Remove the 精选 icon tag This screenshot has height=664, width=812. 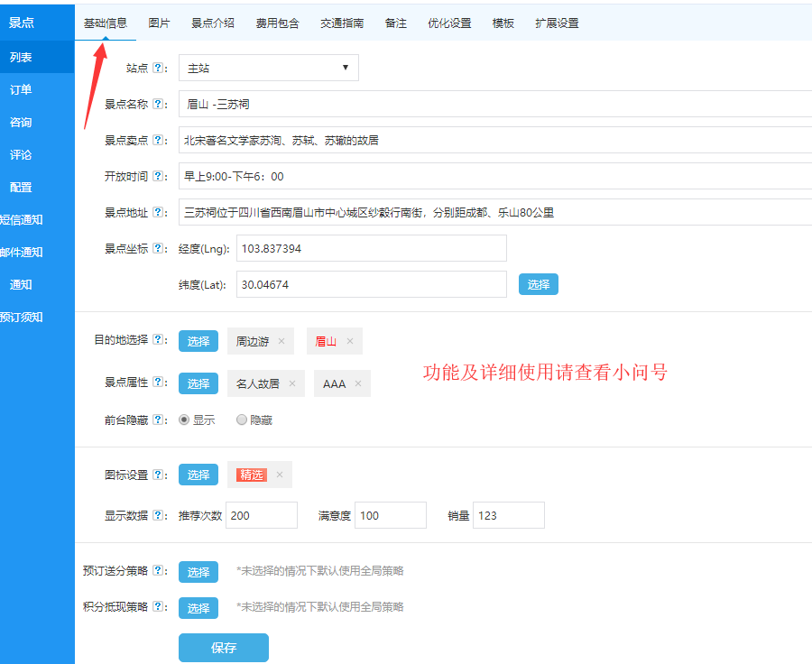pos(280,475)
